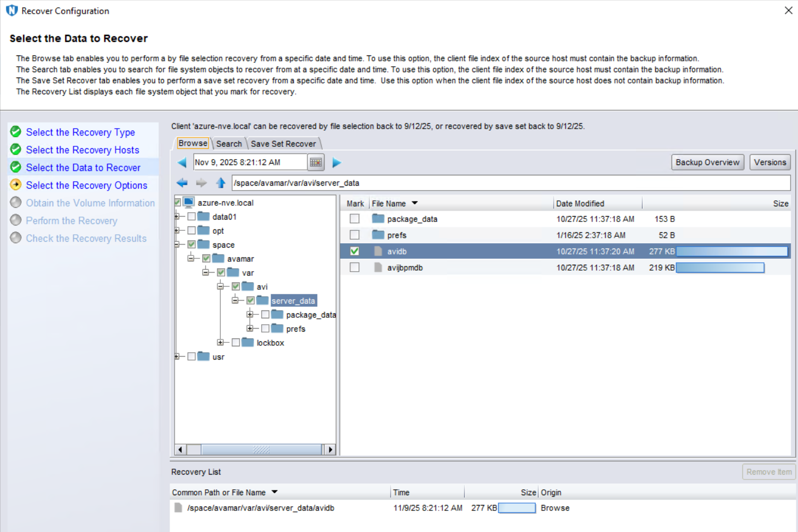
Task: Mark the package_data checkbox for recovery
Action: [355, 219]
